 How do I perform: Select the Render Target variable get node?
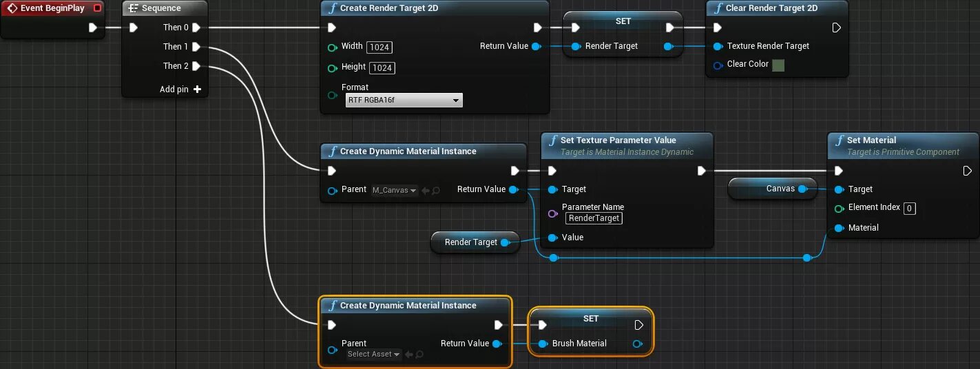475,242
